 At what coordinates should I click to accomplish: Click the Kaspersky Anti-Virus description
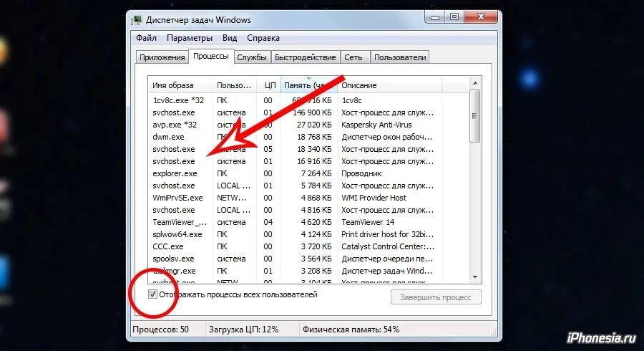click(376, 125)
